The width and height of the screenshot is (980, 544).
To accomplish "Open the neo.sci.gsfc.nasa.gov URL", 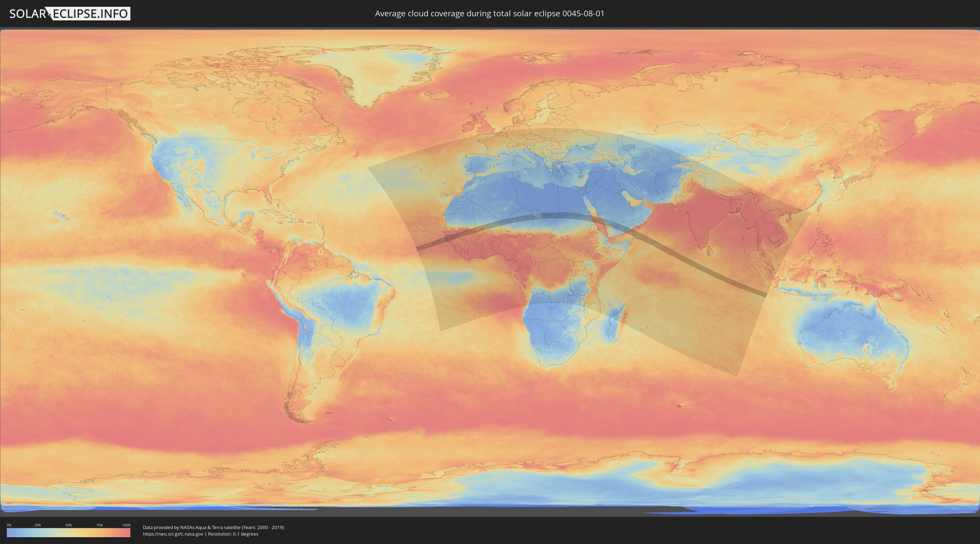I will (x=173, y=534).
